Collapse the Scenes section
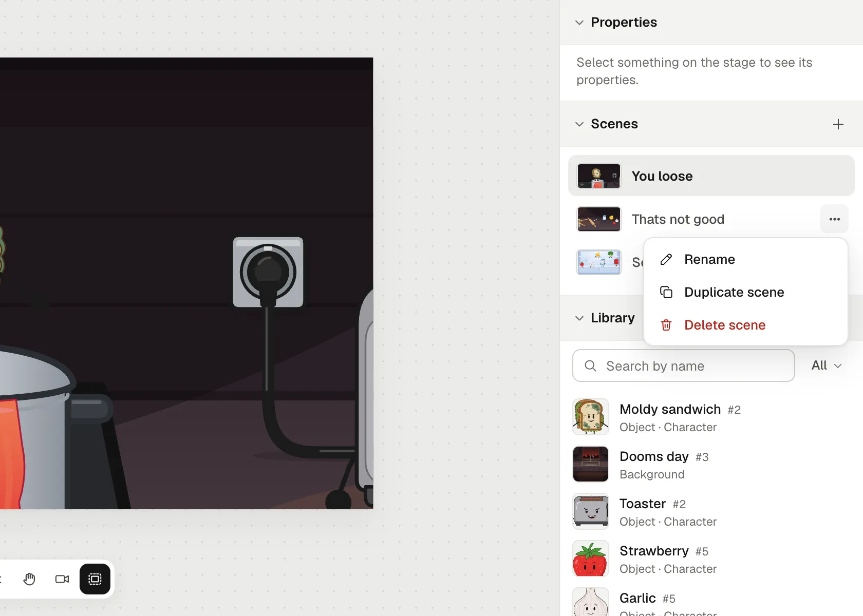 (x=579, y=124)
